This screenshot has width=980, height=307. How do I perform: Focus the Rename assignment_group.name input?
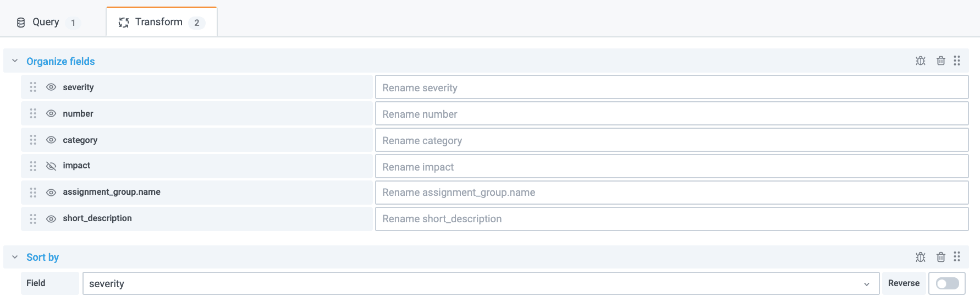[671, 193]
